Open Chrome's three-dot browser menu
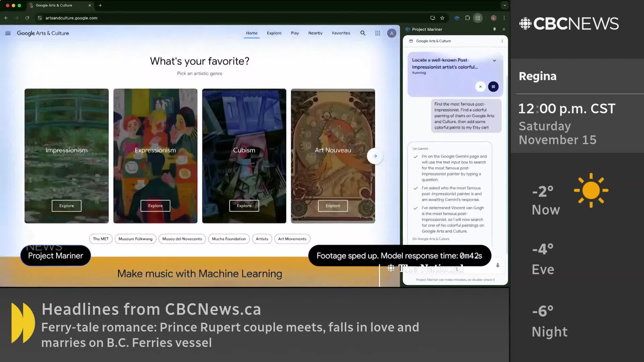Image resolution: width=644 pixels, height=362 pixels. [x=504, y=18]
